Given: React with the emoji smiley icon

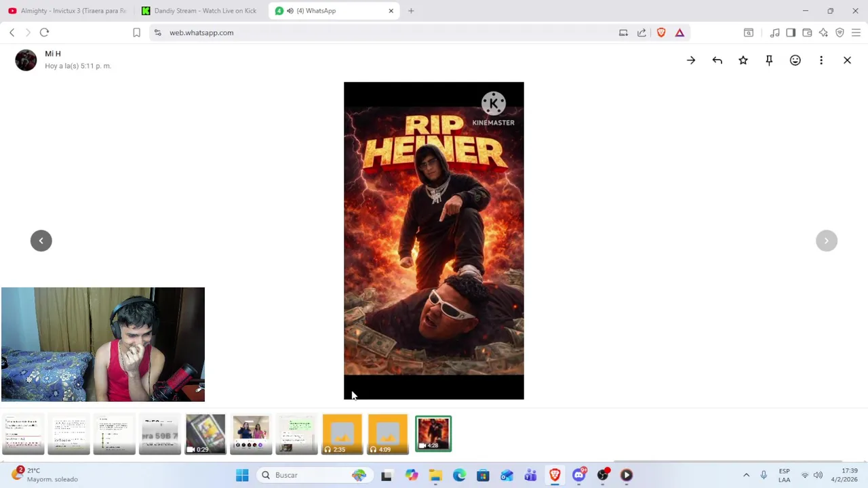Looking at the screenshot, I should pyautogui.click(x=795, y=60).
